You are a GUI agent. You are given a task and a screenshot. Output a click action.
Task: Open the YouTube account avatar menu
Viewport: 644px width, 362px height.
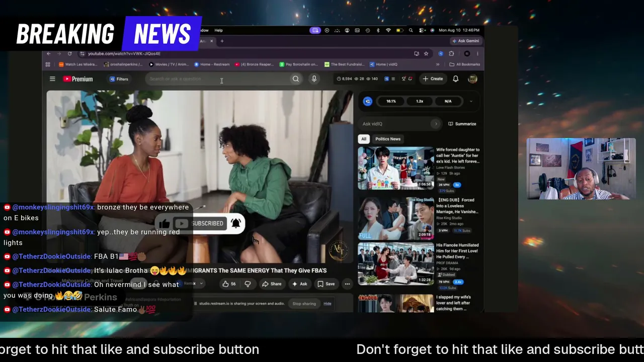472,79
